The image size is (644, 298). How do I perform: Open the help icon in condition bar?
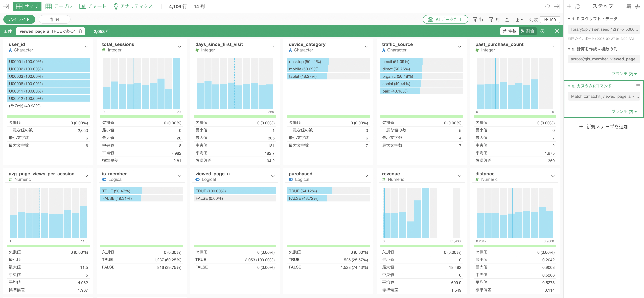point(542,31)
